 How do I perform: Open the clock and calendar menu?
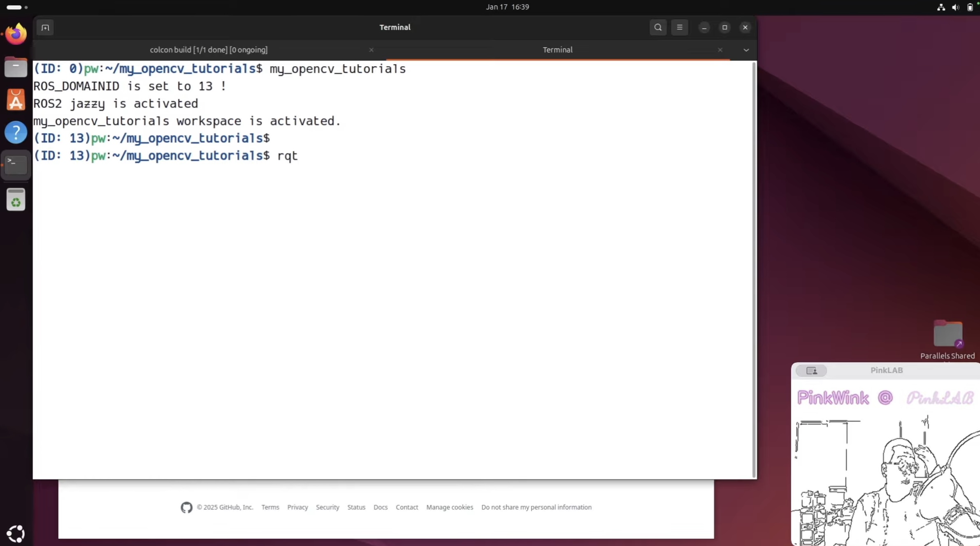(x=507, y=7)
